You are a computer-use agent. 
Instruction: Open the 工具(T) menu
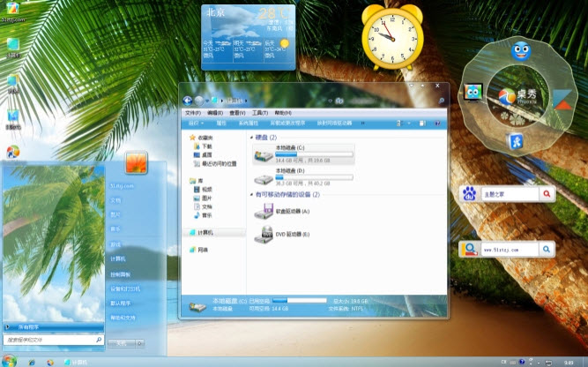pyautogui.click(x=260, y=113)
